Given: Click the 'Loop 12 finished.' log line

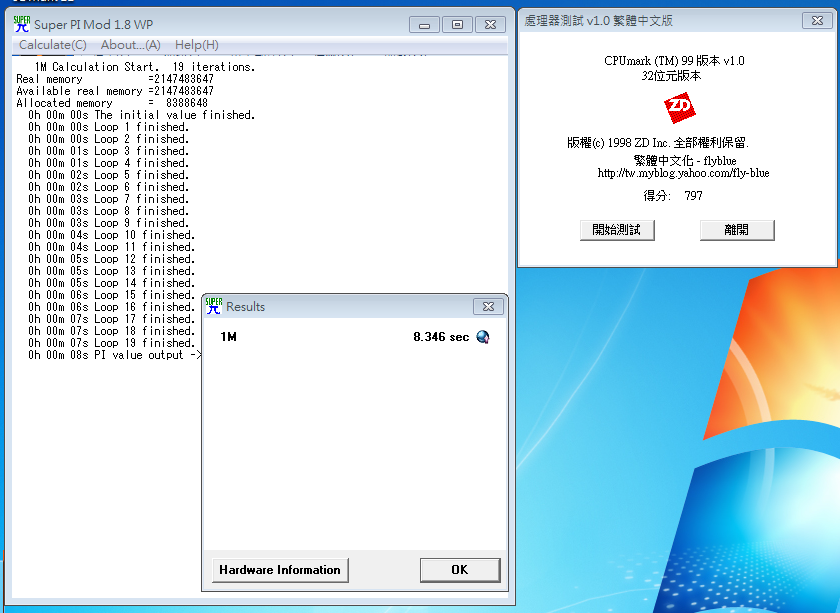Looking at the screenshot, I should [x=111, y=259].
